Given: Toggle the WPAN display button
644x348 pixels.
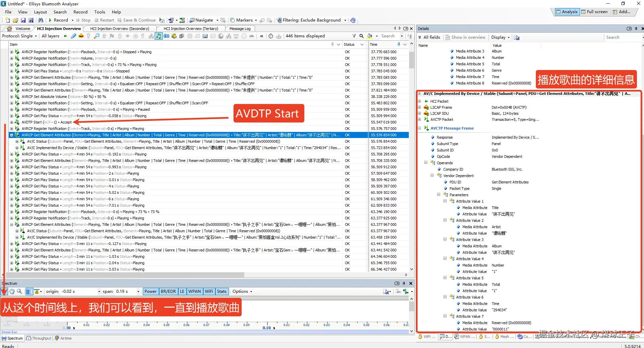Looking at the screenshot, I should [194, 291].
